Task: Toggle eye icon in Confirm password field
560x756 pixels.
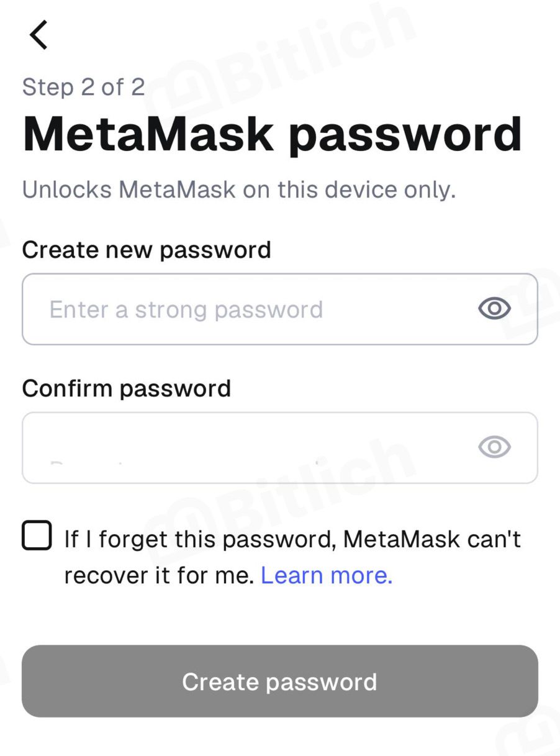Action: tap(494, 447)
